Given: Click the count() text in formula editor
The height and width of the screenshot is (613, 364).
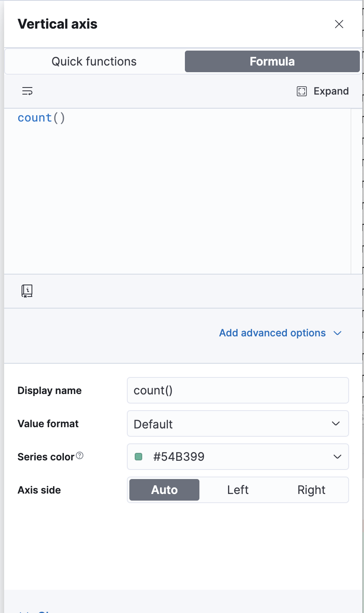Looking at the screenshot, I should [x=41, y=118].
